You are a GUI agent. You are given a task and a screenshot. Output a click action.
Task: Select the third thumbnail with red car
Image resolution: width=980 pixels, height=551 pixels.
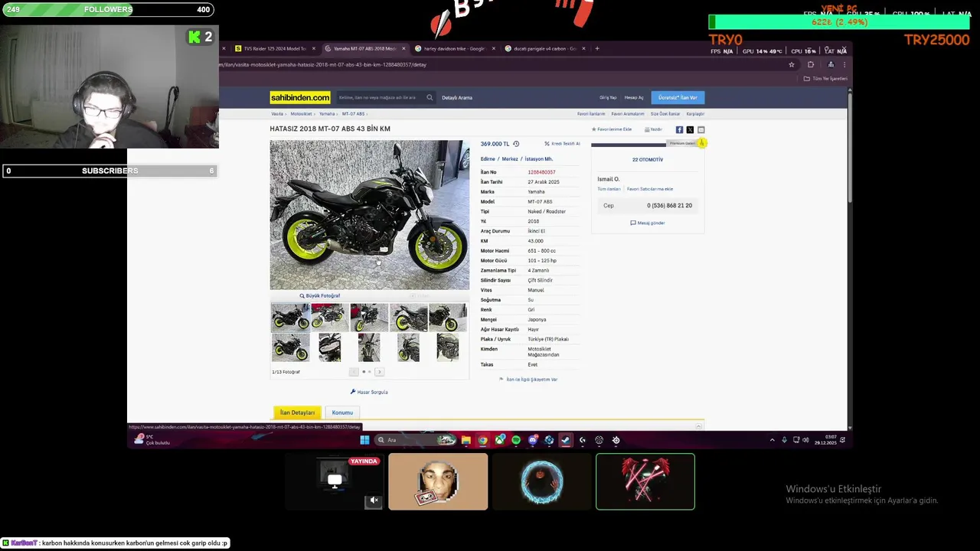(369, 317)
